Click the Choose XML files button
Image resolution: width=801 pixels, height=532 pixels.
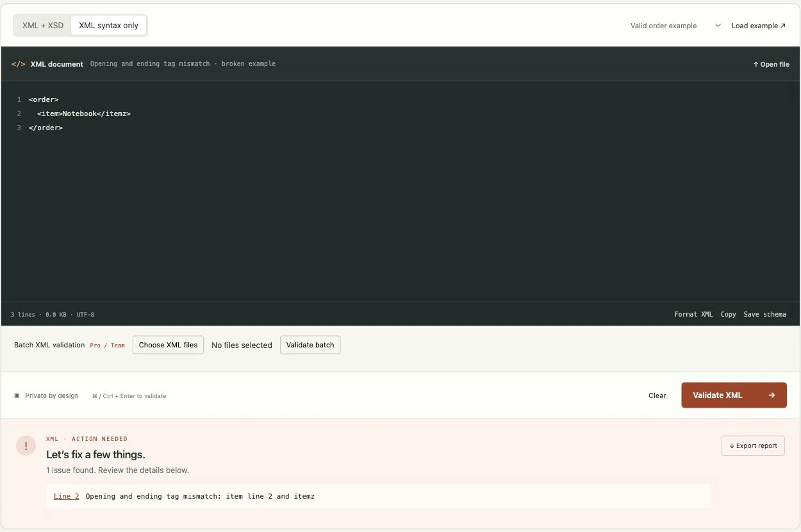point(168,345)
